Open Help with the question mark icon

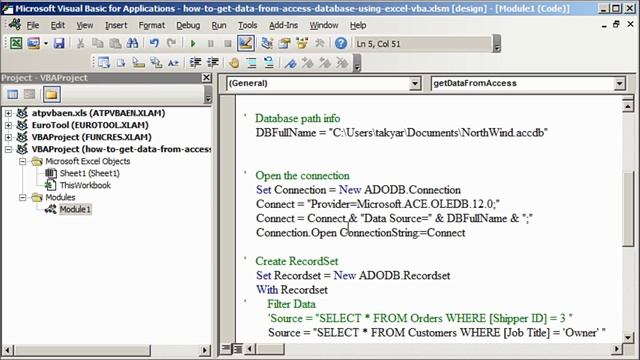click(x=341, y=43)
